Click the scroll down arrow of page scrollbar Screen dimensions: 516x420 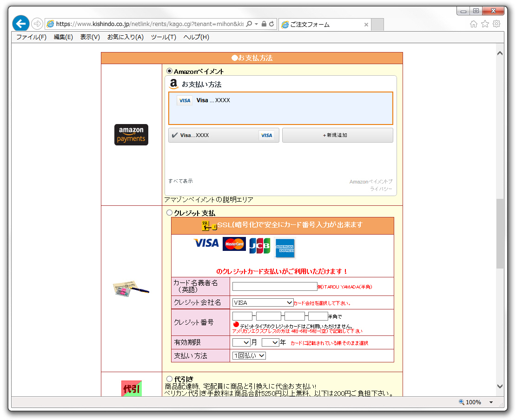coord(500,386)
